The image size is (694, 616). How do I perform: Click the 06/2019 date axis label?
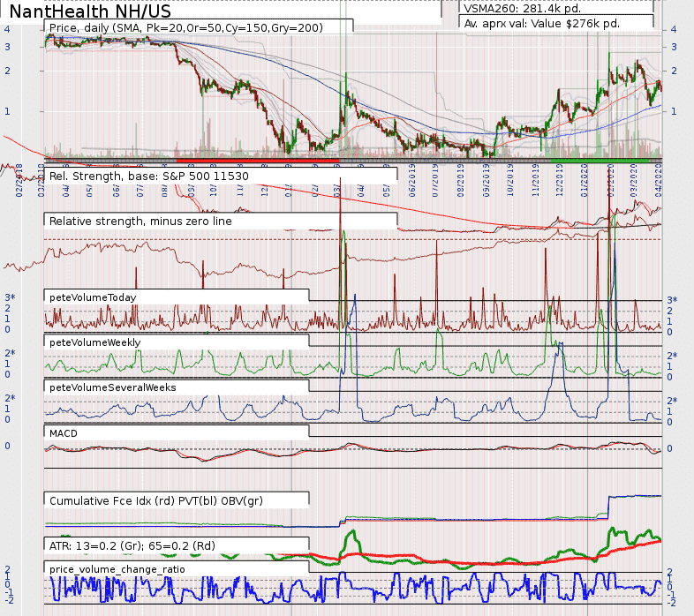411,180
